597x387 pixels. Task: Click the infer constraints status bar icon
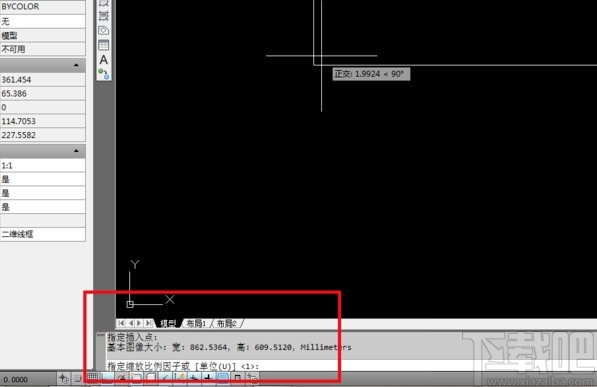(63, 378)
